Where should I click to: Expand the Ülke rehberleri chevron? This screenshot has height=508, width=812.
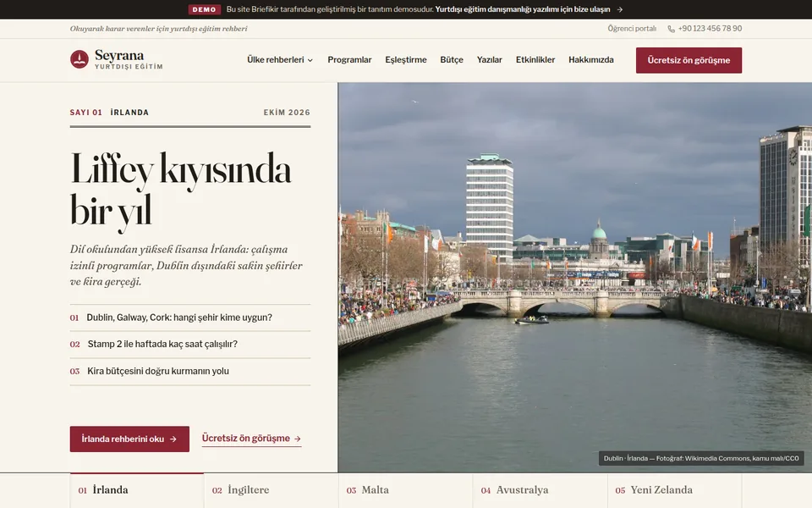tap(310, 60)
